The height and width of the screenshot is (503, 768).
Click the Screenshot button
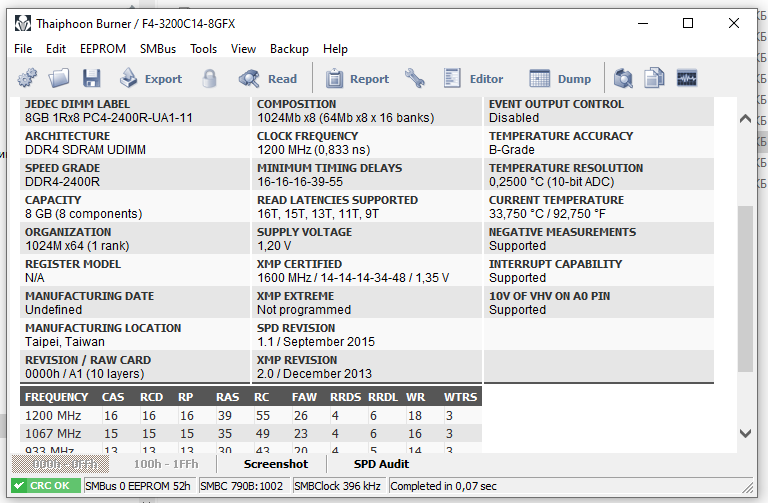click(x=276, y=464)
